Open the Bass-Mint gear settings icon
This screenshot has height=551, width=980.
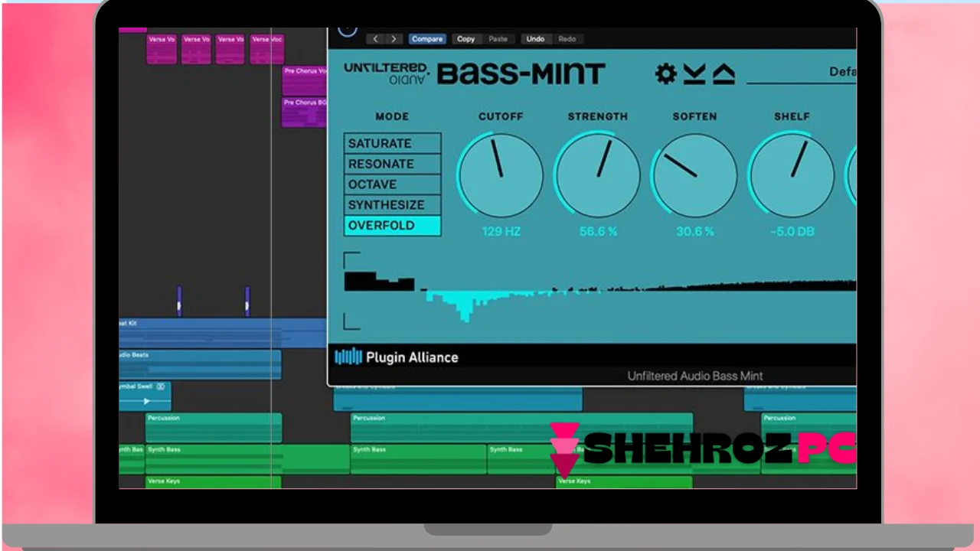coord(666,73)
